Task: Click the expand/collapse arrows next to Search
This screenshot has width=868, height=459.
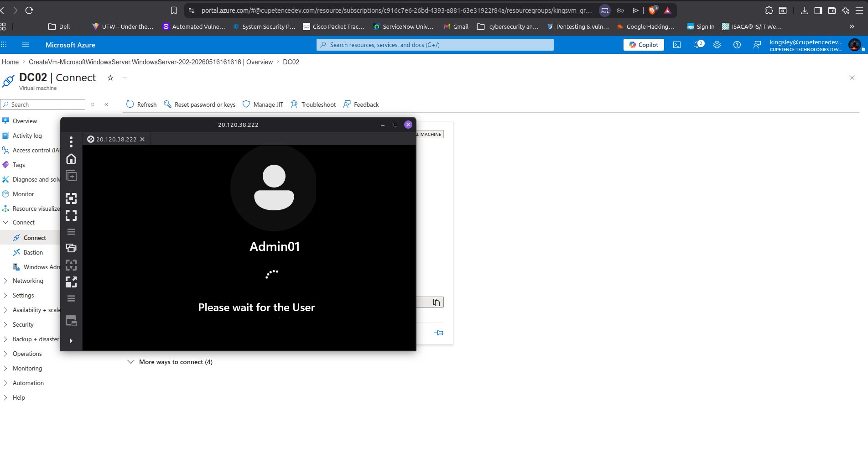Action: (x=93, y=104)
